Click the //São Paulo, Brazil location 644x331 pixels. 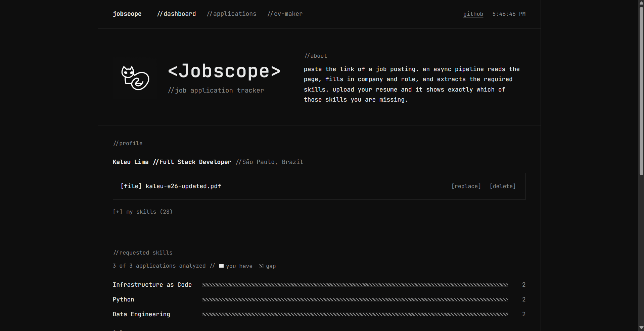pyautogui.click(x=270, y=162)
